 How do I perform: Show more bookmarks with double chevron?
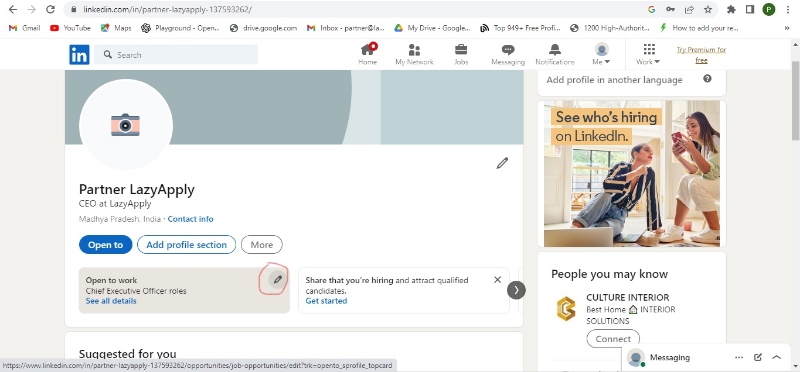pyautogui.click(x=787, y=28)
